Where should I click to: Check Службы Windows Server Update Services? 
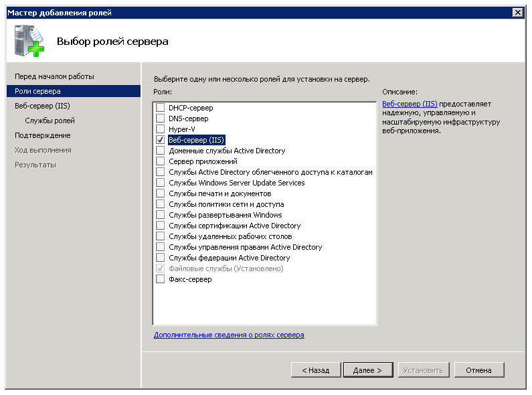(x=160, y=183)
